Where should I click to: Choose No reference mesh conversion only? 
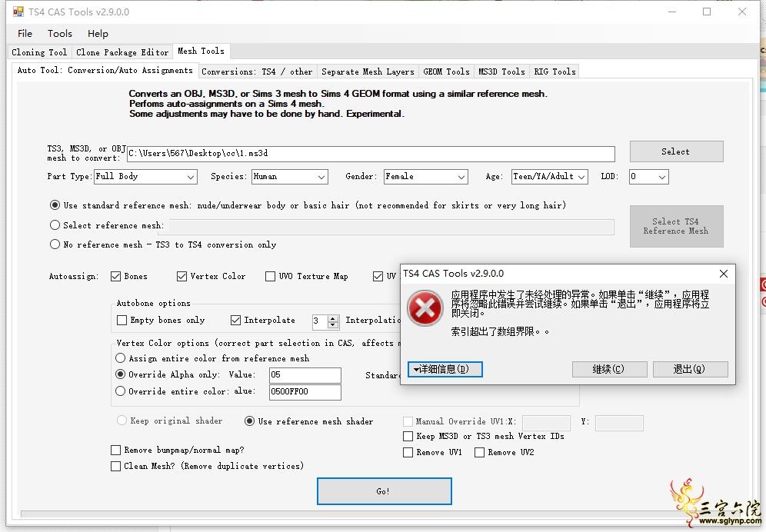pyautogui.click(x=55, y=244)
